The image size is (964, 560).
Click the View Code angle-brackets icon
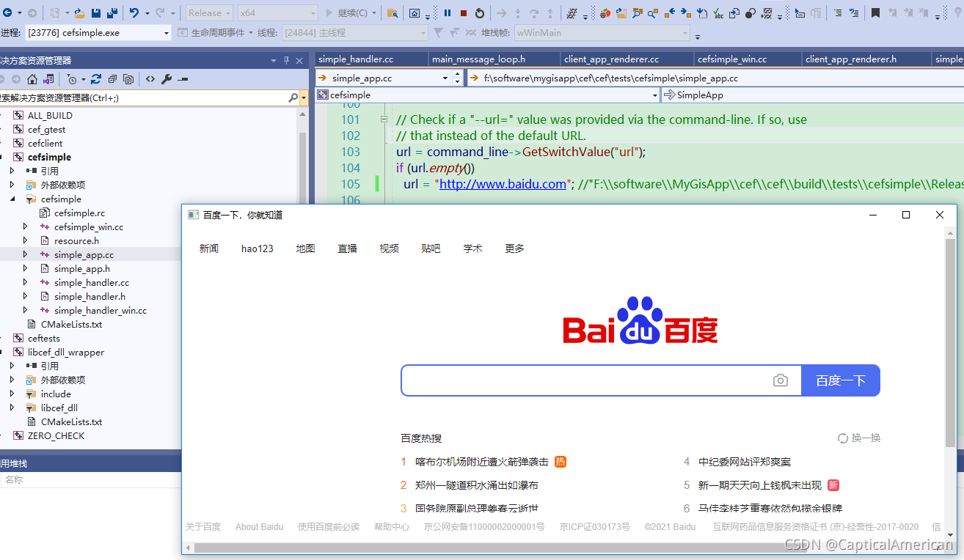click(150, 79)
